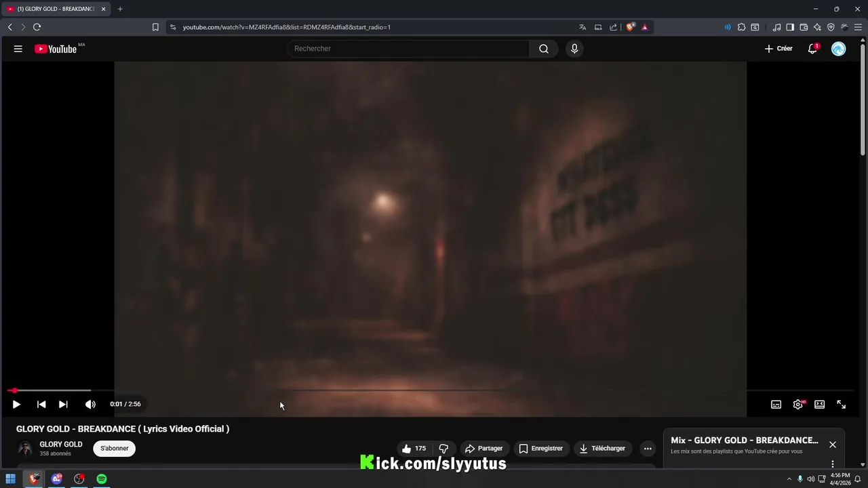Open a new browser tab
This screenshot has width=868, height=488.
tap(120, 9)
